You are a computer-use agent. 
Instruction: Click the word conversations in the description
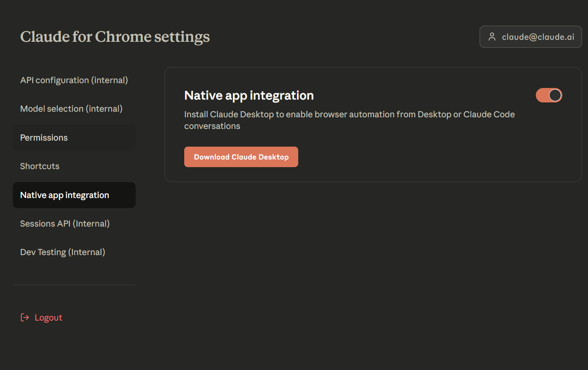point(212,126)
